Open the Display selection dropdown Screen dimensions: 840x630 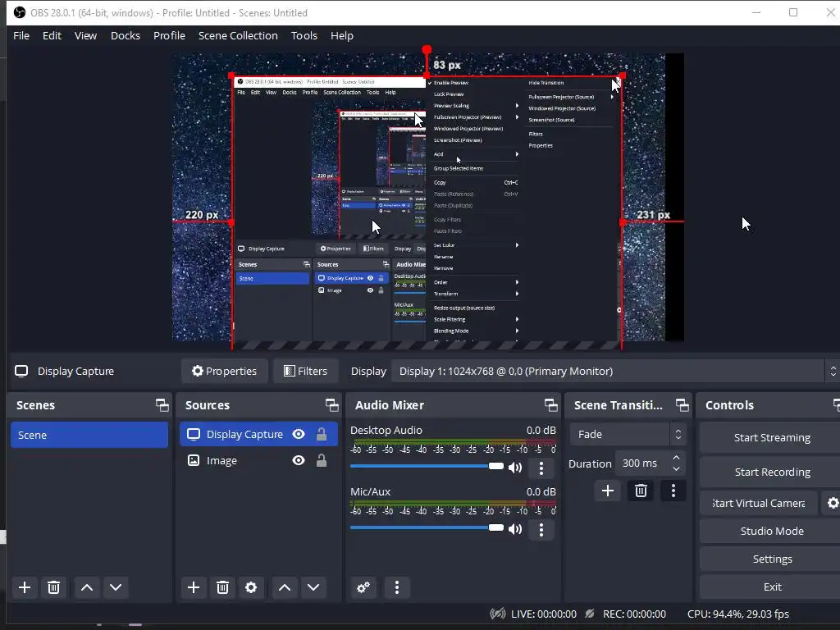(615, 372)
